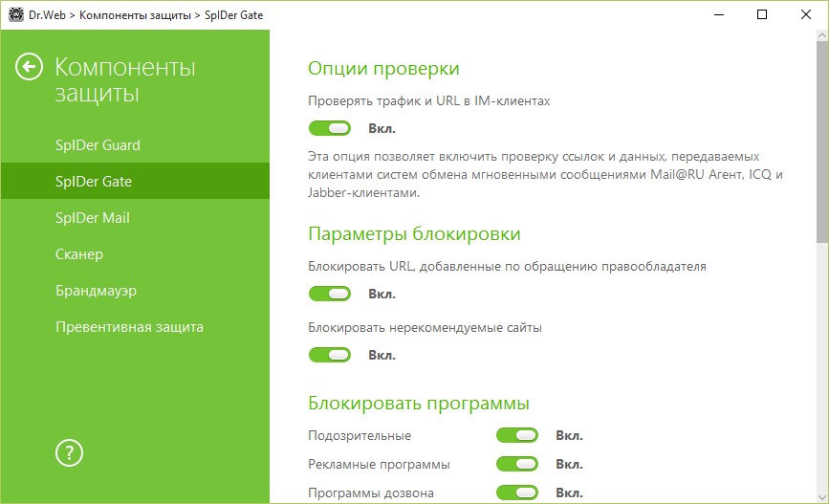Toggle blocking of non-recommended sites
This screenshot has width=829, height=504.
tap(330, 355)
